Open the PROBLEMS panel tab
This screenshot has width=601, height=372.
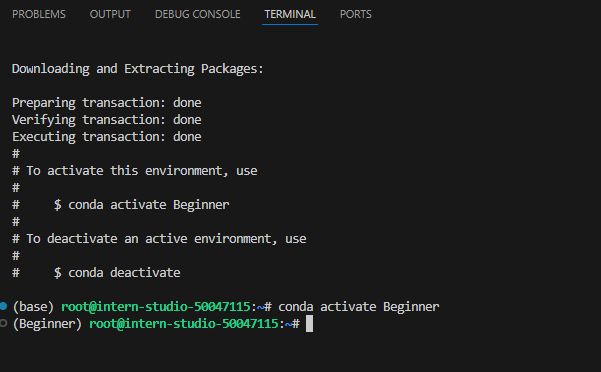[x=39, y=14]
